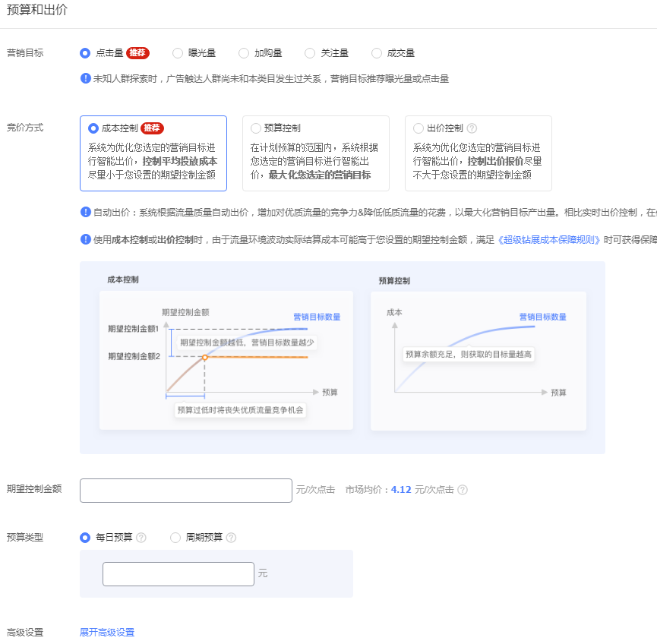
Task: Choose 关注量 marketing goal
Action: coord(310,53)
